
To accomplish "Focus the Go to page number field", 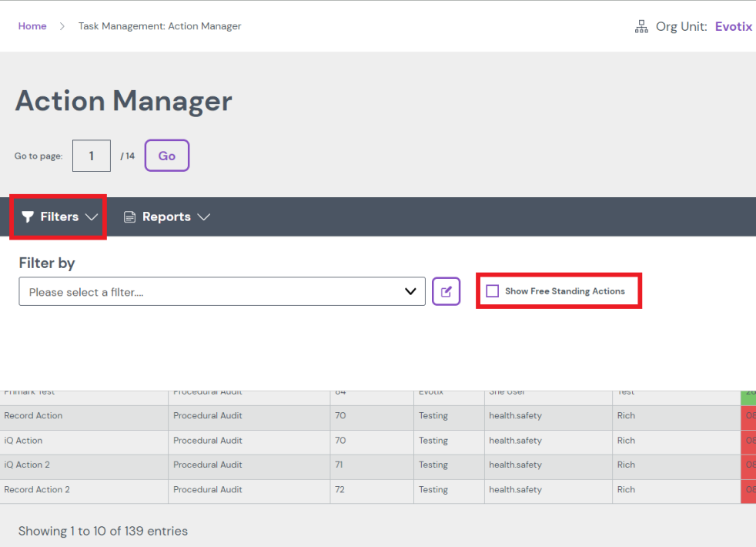I will [x=92, y=156].
